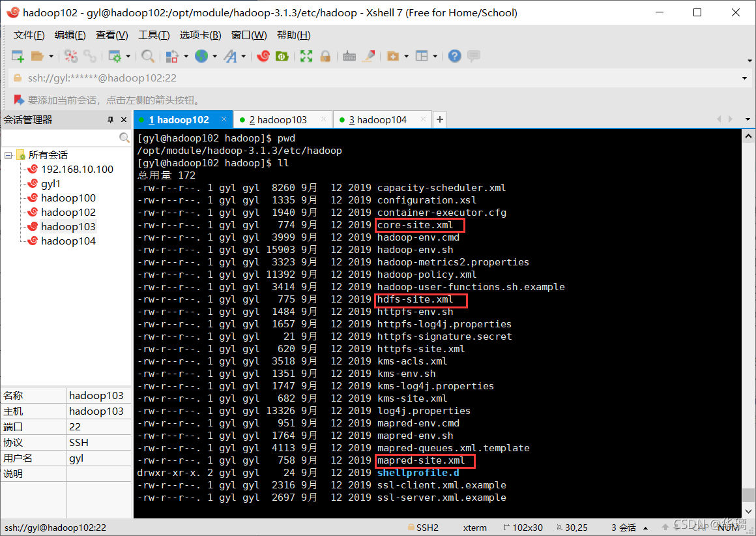Open the 工具(T) menu
The height and width of the screenshot is (536, 756).
pyautogui.click(x=154, y=35)
